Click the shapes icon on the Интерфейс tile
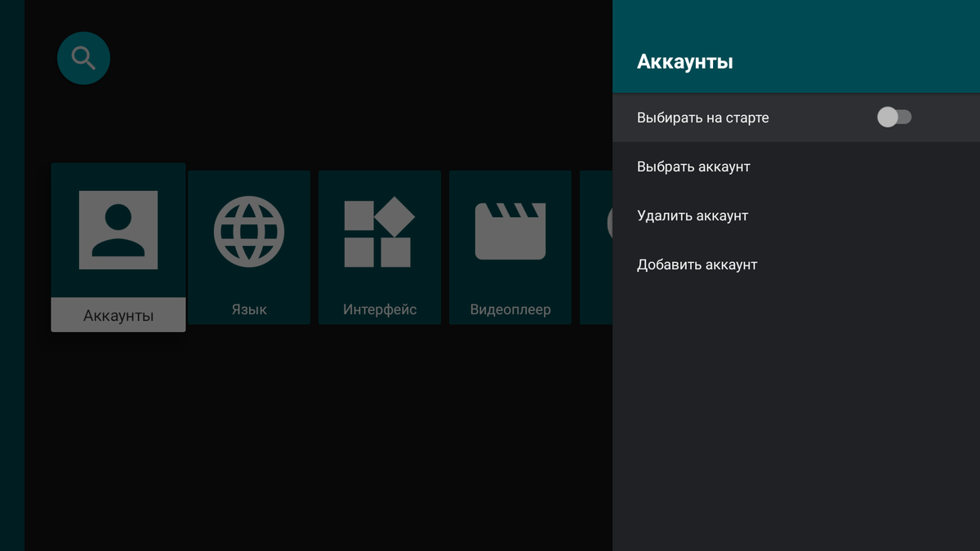Screen dimensions: 980x551 379,231
